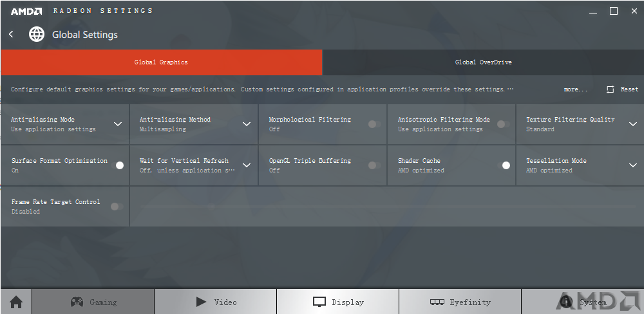Image resolution: width=644 pixels, height=314 pixels.
Task: Expand Wait for Vertical Refresh dropdown
Action: [x=247, y=165]
